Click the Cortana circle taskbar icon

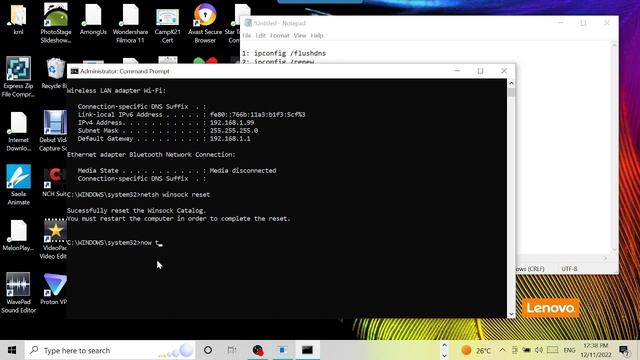208,350
